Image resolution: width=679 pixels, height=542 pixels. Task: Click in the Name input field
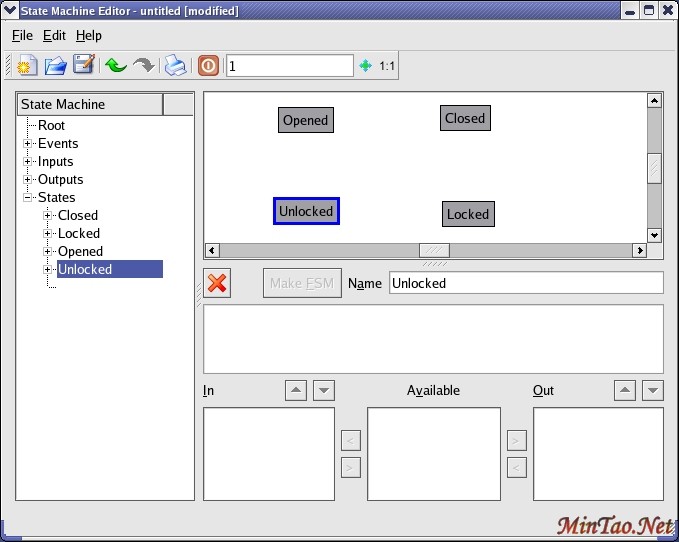click(x=525, y=283)
